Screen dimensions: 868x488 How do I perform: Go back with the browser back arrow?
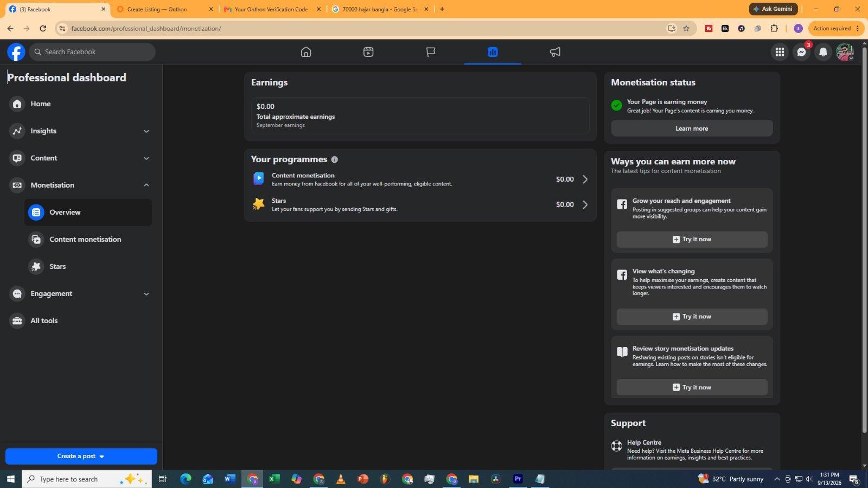(10, 28)
